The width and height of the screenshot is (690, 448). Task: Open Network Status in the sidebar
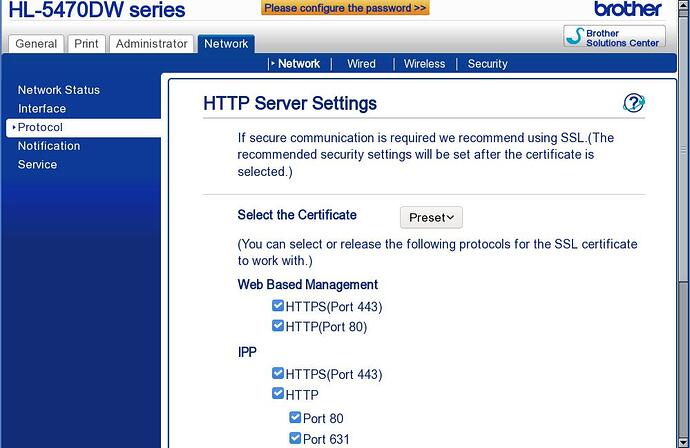coord(59,90)
